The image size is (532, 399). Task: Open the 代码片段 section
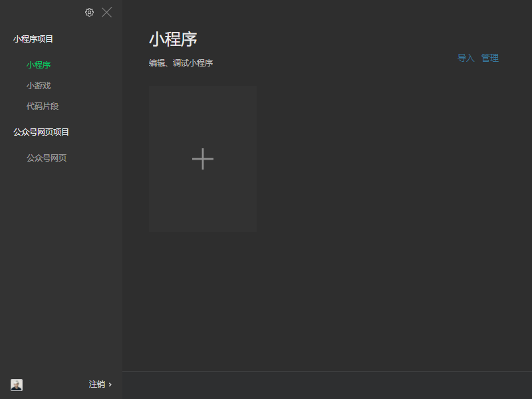(43, 106)
